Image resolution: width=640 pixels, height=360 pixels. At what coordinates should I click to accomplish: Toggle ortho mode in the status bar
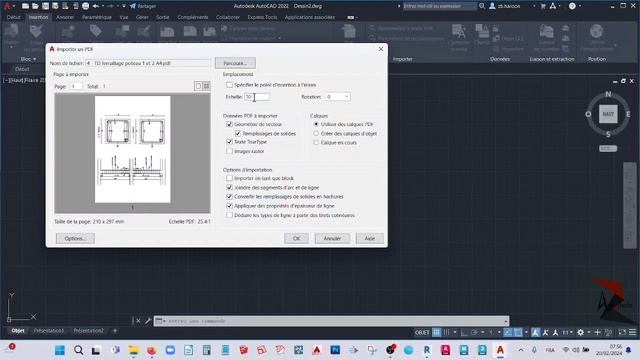pyautogui.click(x=464, y=332)
